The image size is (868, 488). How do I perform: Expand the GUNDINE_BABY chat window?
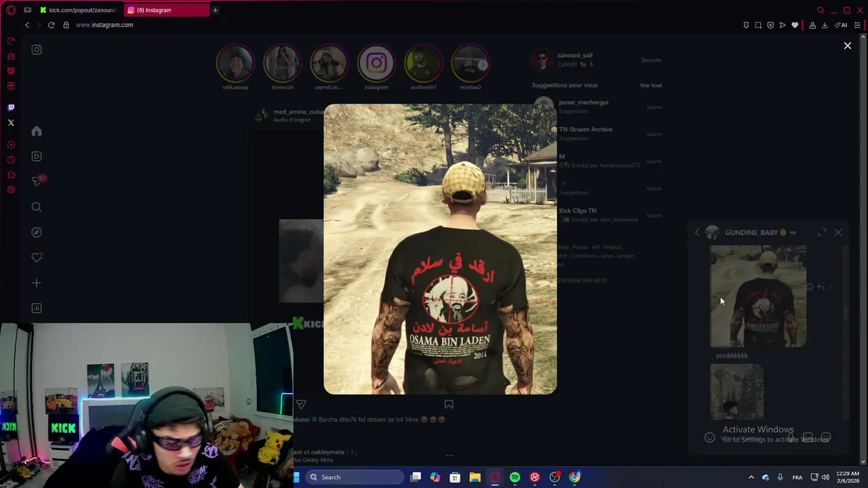[821, 232]
